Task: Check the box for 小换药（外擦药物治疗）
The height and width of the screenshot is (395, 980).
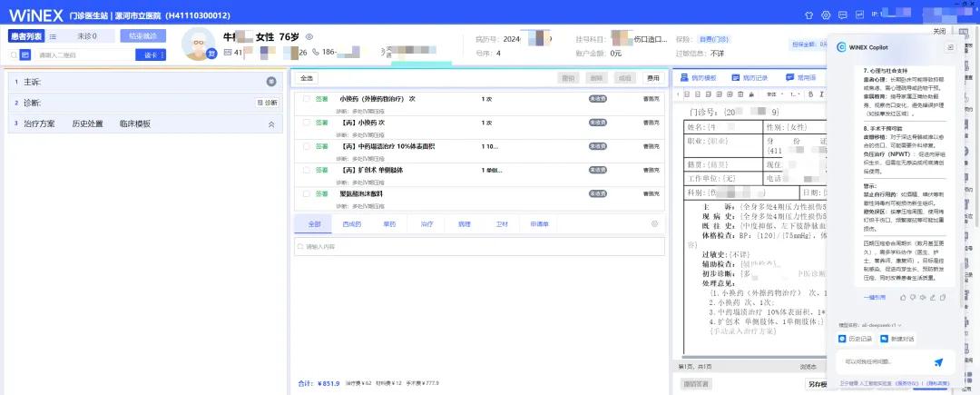Action: click(307, 98)
